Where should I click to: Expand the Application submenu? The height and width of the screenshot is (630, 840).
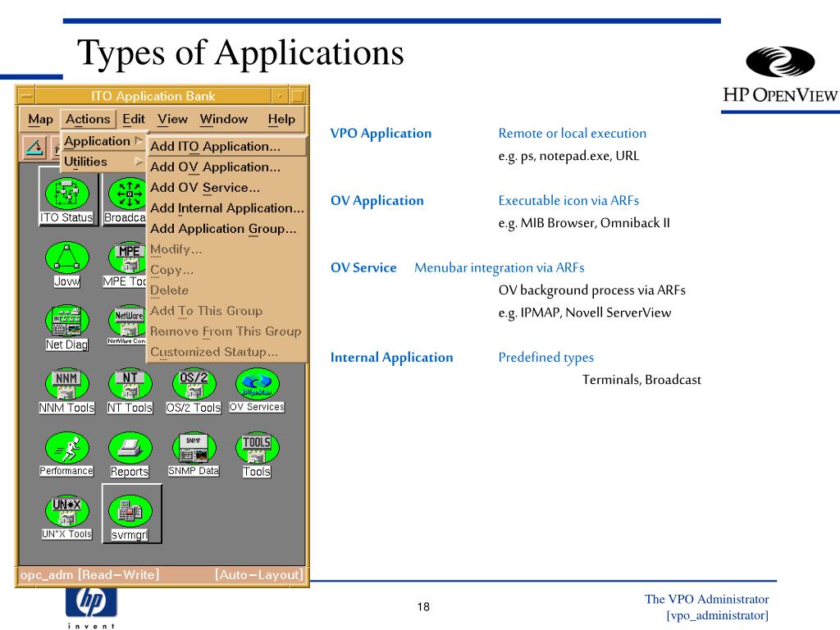(103, 141)
